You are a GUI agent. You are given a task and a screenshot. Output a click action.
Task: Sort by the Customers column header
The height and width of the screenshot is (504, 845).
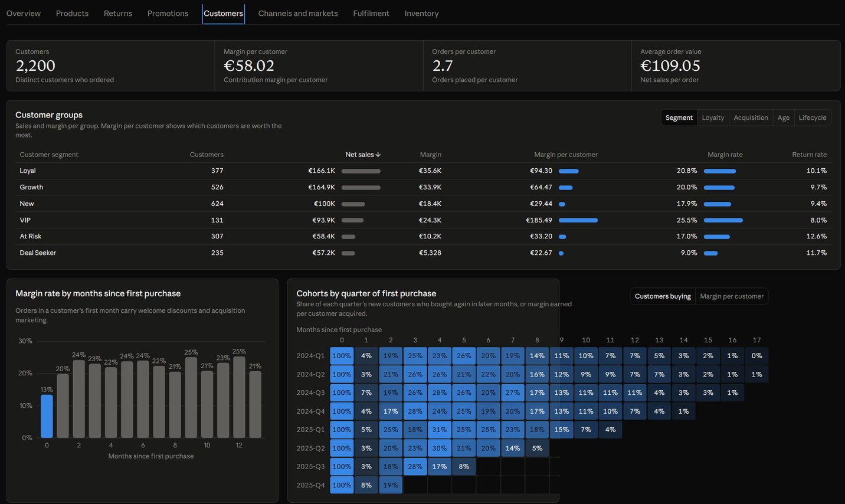click(x=207, y=155)
